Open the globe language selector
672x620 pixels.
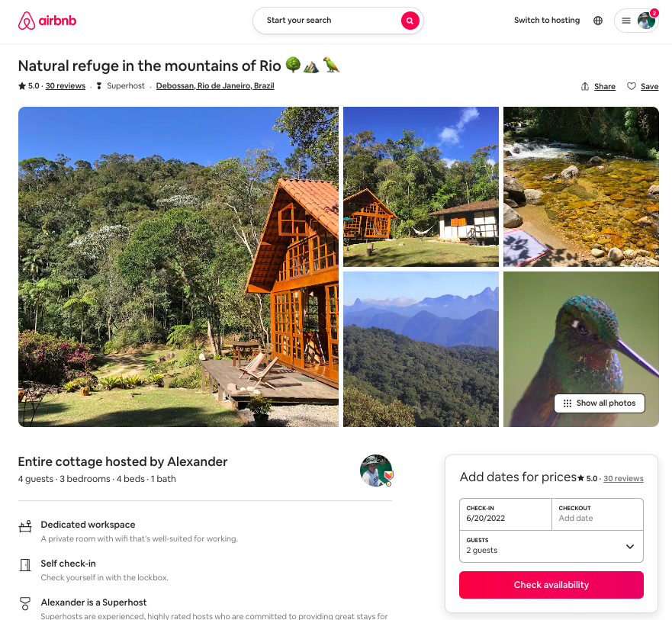tap(598, 21)
